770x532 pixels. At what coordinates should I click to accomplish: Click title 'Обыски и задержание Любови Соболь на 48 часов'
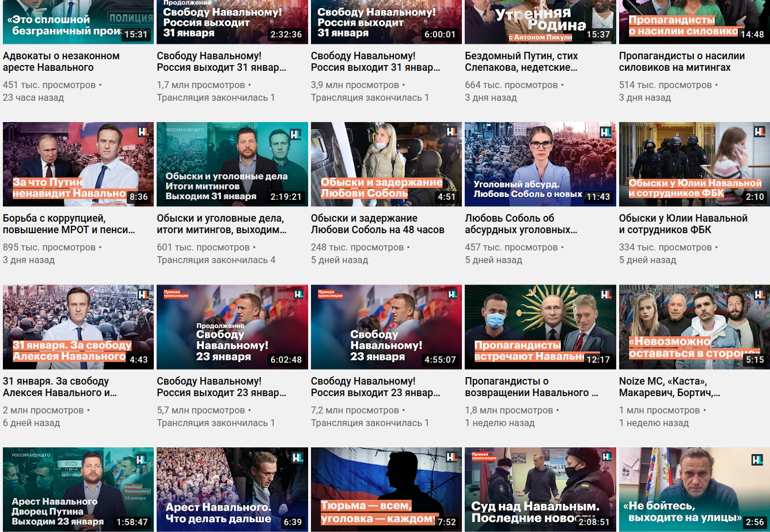point(378,224)
